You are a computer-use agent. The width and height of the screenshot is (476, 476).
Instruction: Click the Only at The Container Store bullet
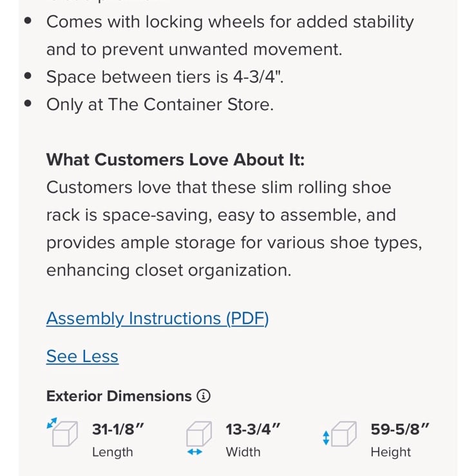coord(160,105)
